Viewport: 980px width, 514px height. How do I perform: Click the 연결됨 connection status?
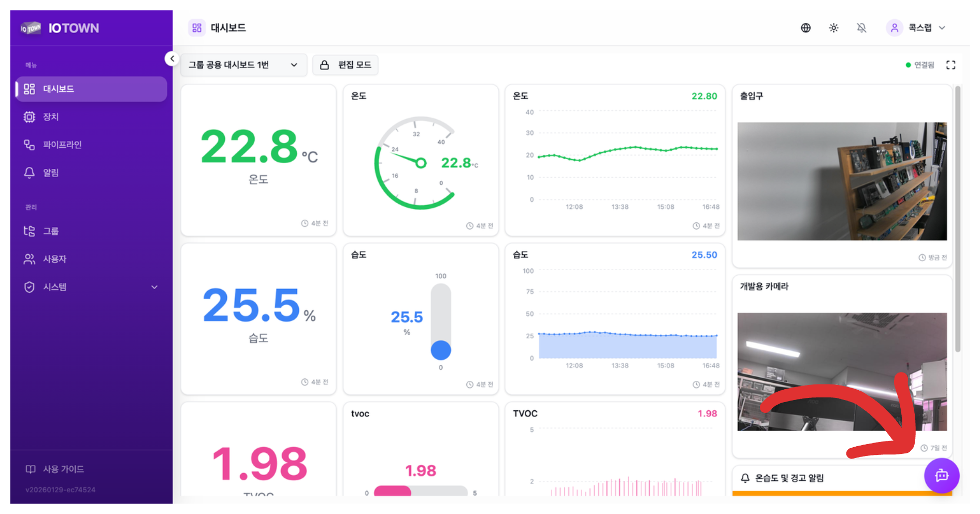(x=920, y=65)
